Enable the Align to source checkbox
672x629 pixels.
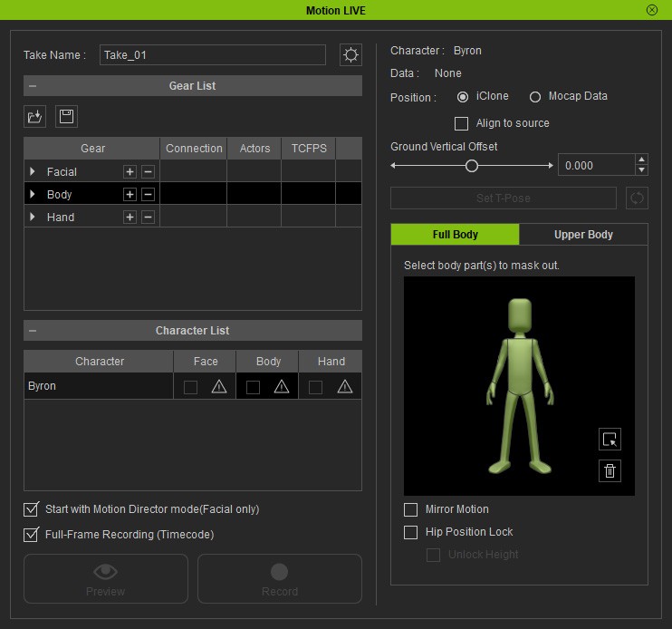pos(461,123)
